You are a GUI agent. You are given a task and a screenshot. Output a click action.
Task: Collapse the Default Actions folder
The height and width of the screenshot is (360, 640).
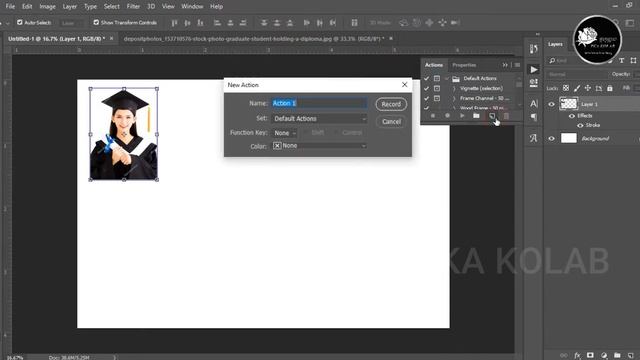point(447,78)
